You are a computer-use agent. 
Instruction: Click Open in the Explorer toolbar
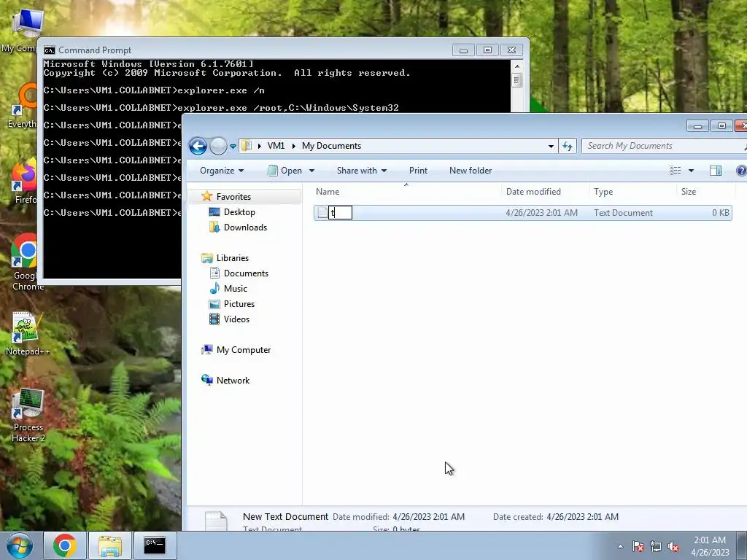(x=285, y=171)
